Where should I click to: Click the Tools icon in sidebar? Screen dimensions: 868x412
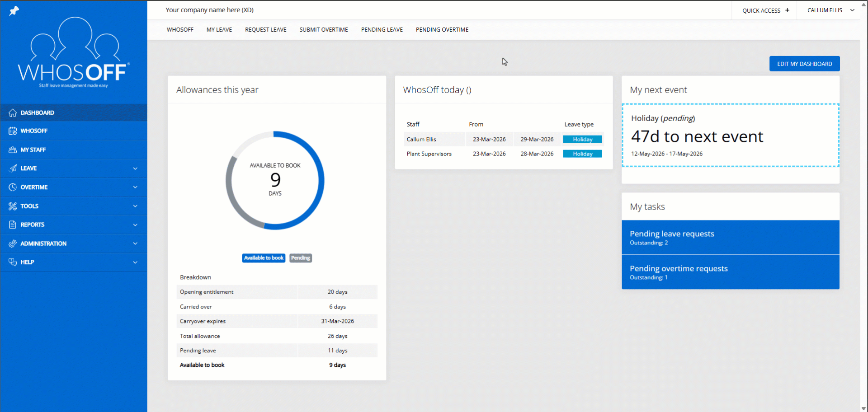point(13,206)
